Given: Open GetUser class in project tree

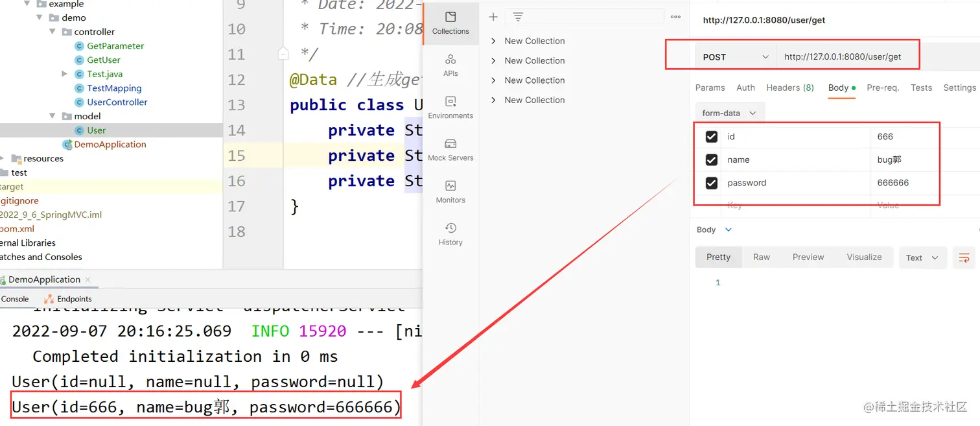Looking at the screenshot, I should pos(104,60).
